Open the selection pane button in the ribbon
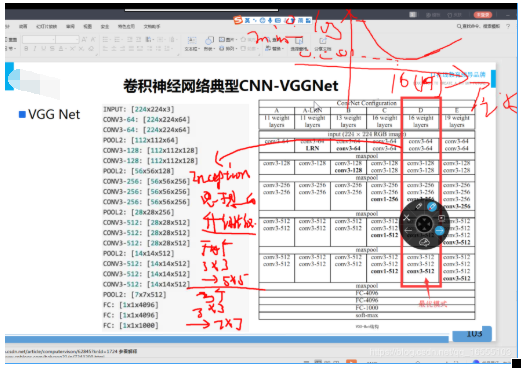Viewport: 522px width, 368px height. click(299, 44)
